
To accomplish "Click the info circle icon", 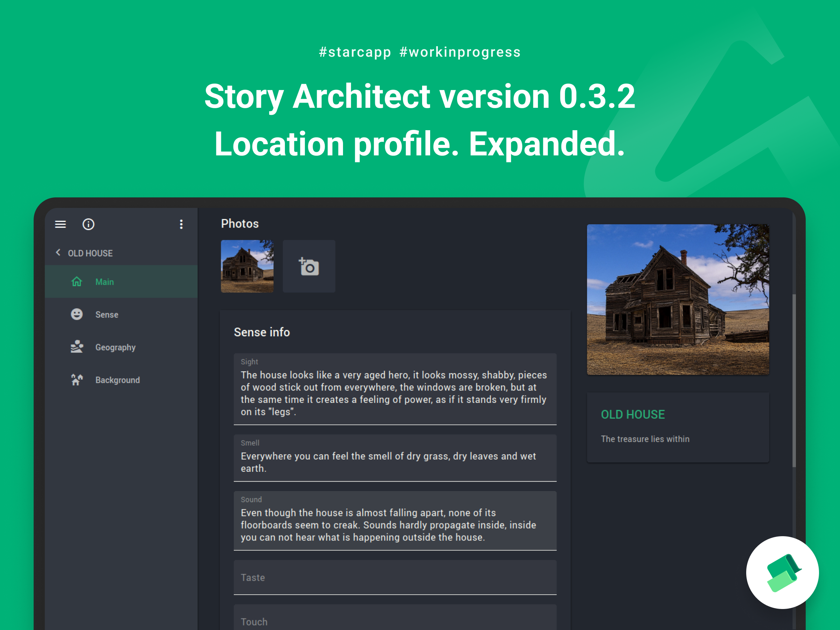I will pos(89,224).
